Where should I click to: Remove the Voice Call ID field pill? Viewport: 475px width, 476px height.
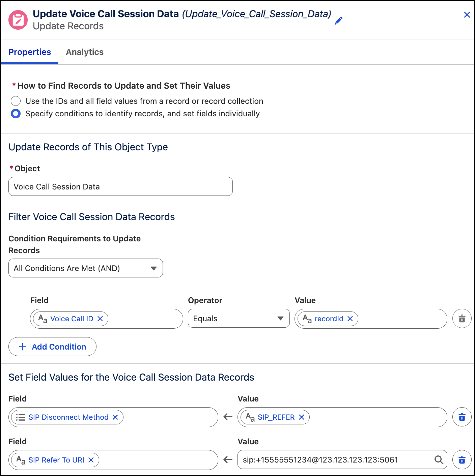pos(100,319)
